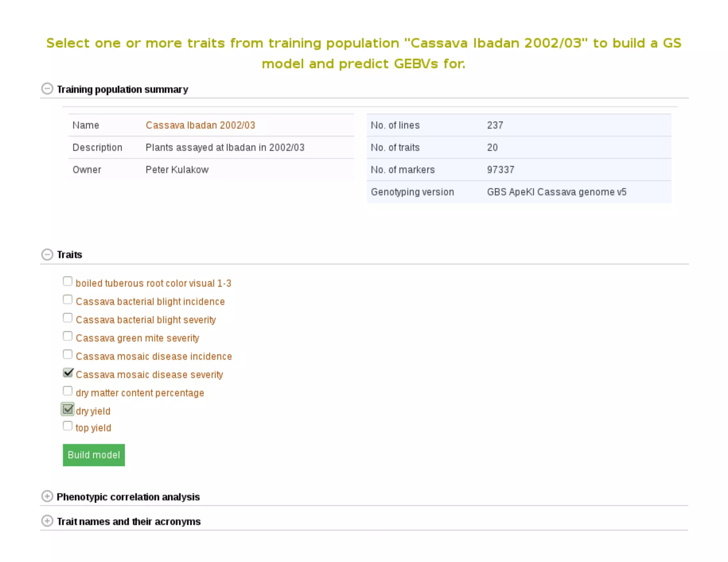
Task: Enable Cassava bacterial blight incidence checkbox
Action: click(x=68, y=299)
